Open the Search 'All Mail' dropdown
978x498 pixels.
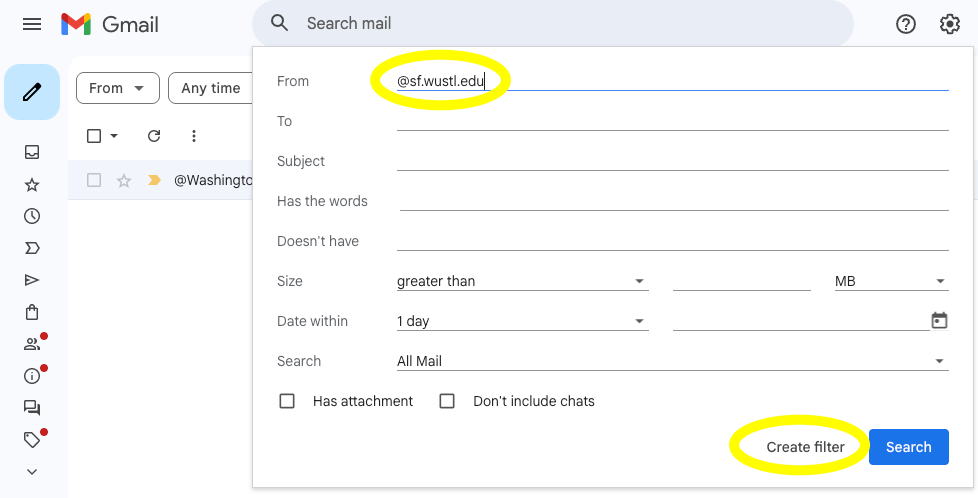point(672,361)
